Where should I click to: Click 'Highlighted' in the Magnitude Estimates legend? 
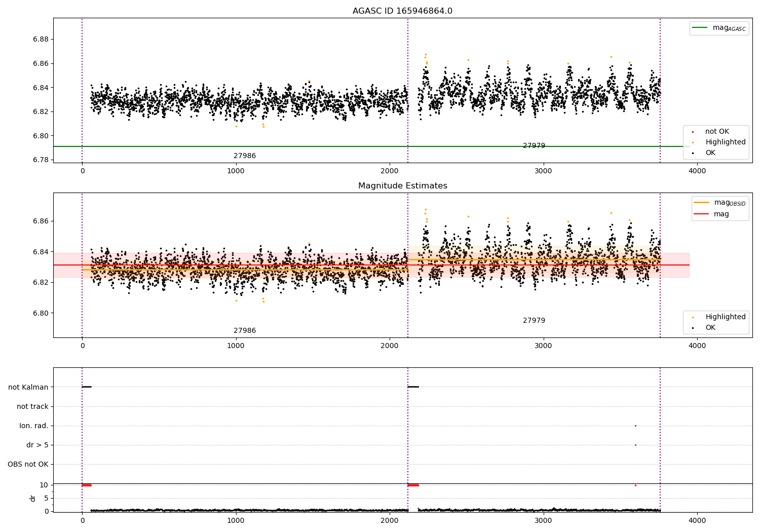(x=726, y=317)
